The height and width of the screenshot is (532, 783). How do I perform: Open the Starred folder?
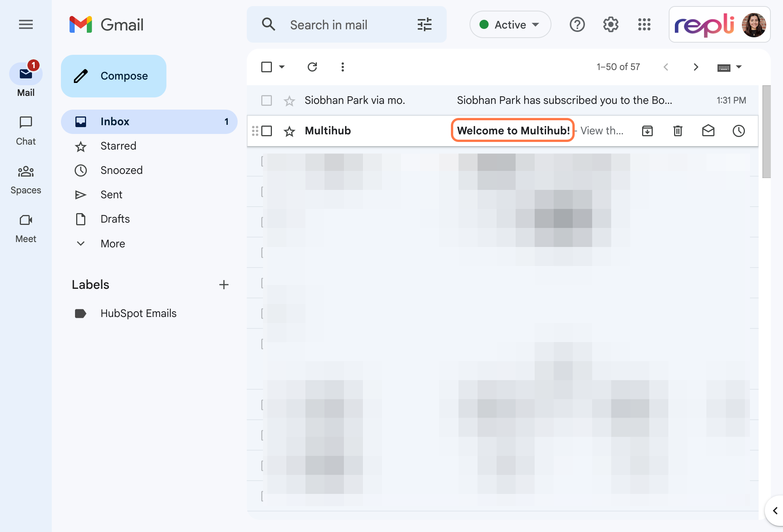tap(149, 146)
